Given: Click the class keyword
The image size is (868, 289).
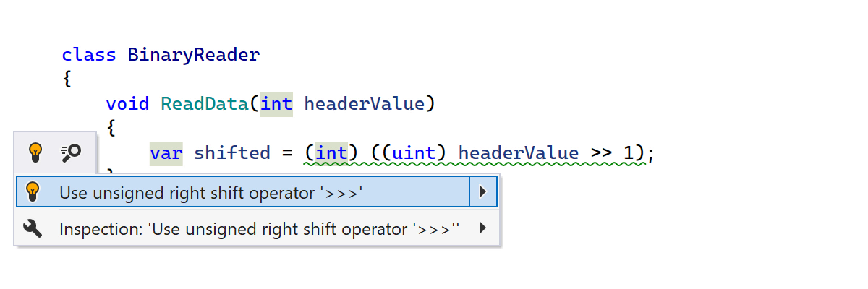Looking at the screenshot, I should click(x=89, y=55).
